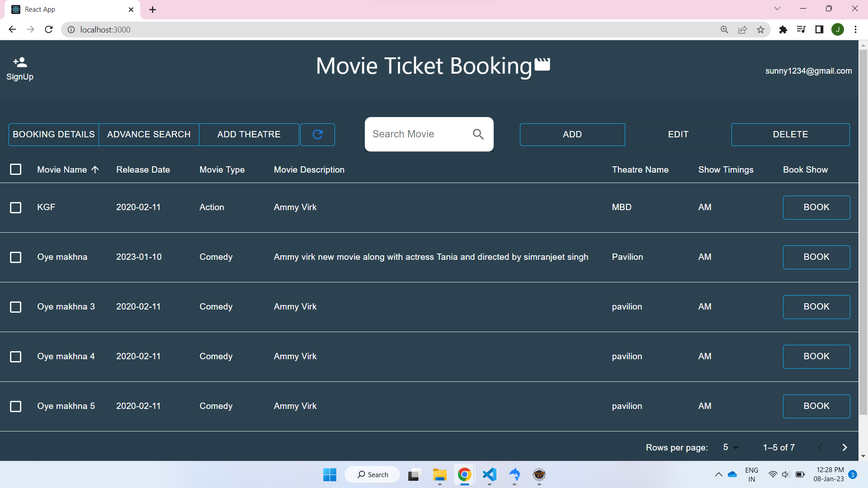The image size is (868, 488).
Task: Click the clapperboard icon next to the title
Action: pos(542,65)
